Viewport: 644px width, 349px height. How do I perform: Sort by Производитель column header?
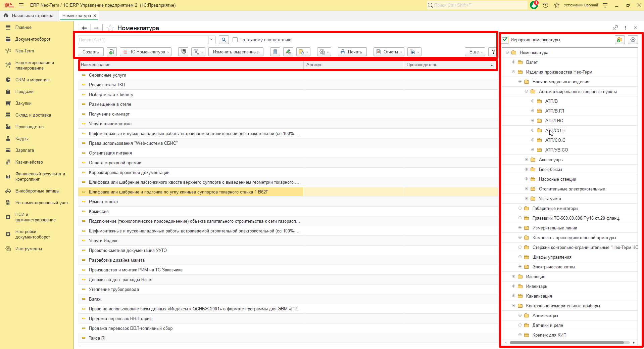click(x=451, y=65)
